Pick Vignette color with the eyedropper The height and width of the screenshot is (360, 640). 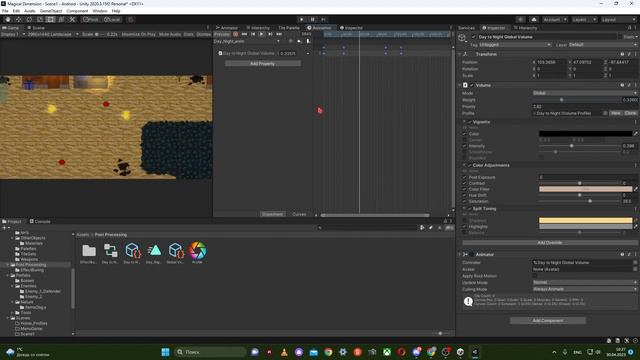point(636,133)
